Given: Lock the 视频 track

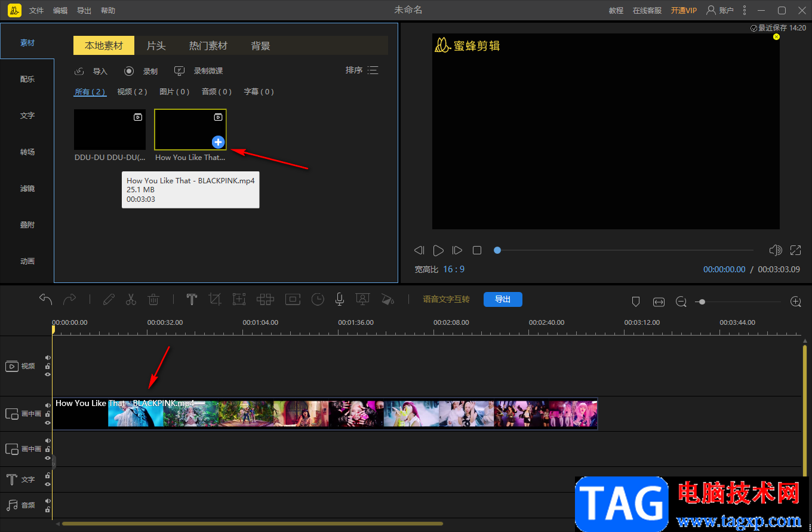Looking at the screenshot, I should [x=48, y=366].
